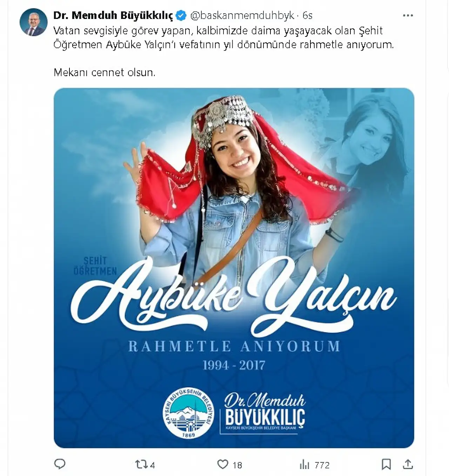View tweet analytics bar chart icon
This screenshot has width=449, height=476.
(304, 465)
